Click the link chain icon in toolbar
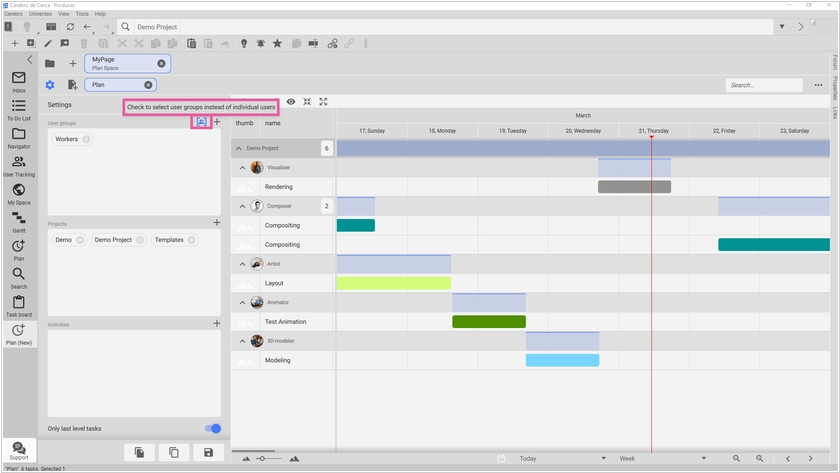 click(x=333, y=43)
